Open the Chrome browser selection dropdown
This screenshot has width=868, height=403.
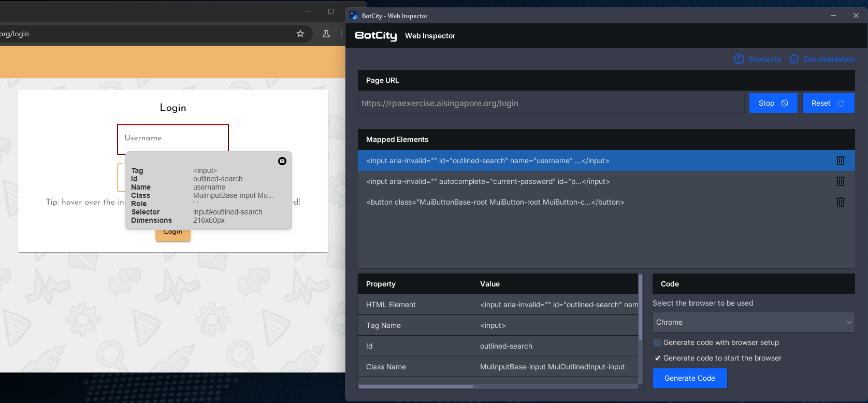pos(753,322)
